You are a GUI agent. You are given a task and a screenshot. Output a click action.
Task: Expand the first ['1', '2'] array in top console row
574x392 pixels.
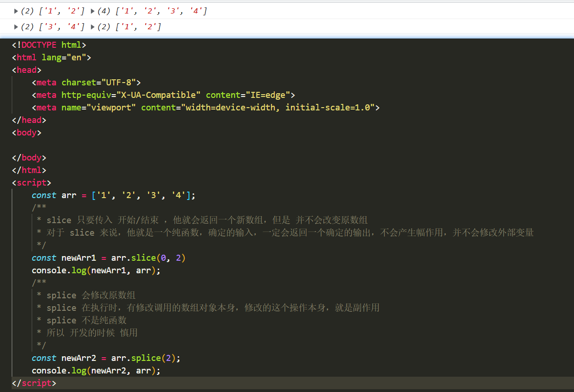[x=16, y=11]
